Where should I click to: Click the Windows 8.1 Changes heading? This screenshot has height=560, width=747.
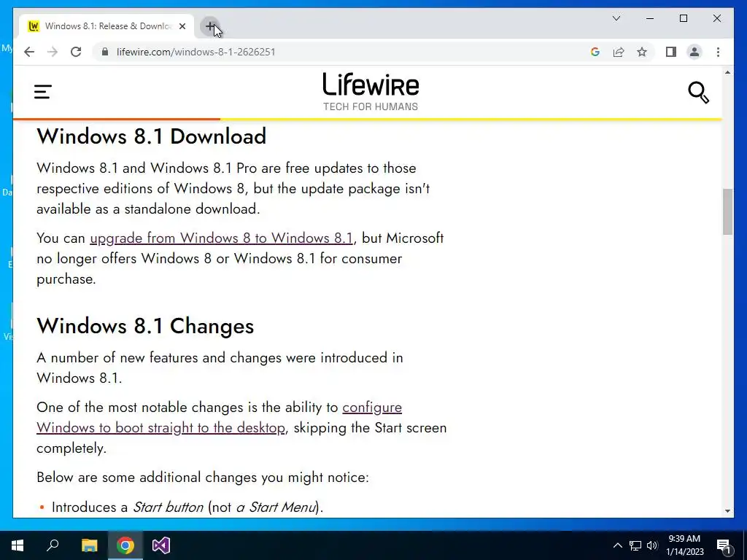tap(145, 326)
